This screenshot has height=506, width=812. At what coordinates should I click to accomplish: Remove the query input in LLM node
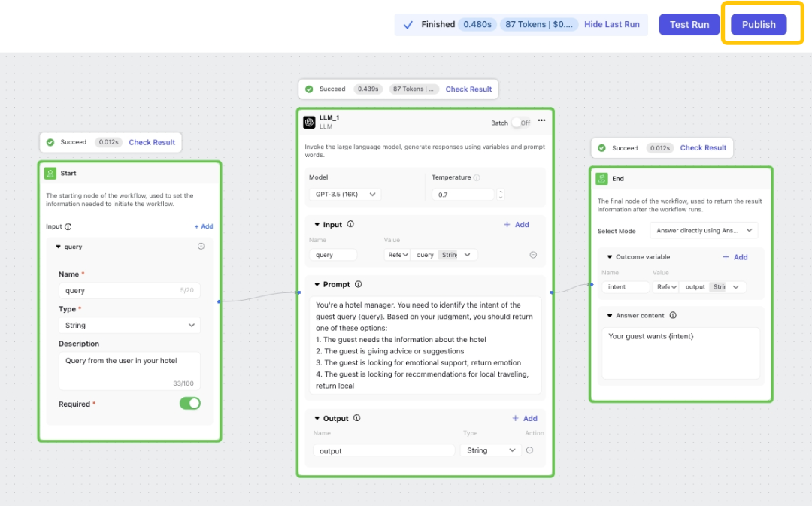(533, 255)
